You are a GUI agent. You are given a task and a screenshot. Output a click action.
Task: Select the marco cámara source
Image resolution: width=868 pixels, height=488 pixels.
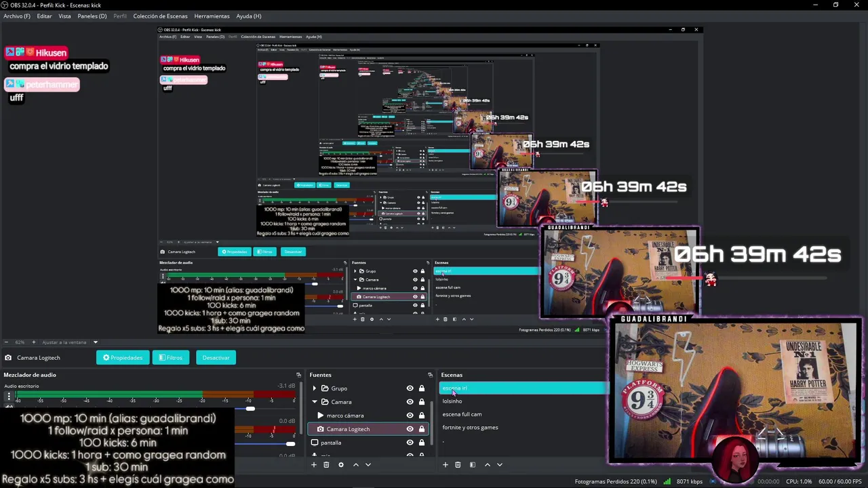[x=368, y=415]
